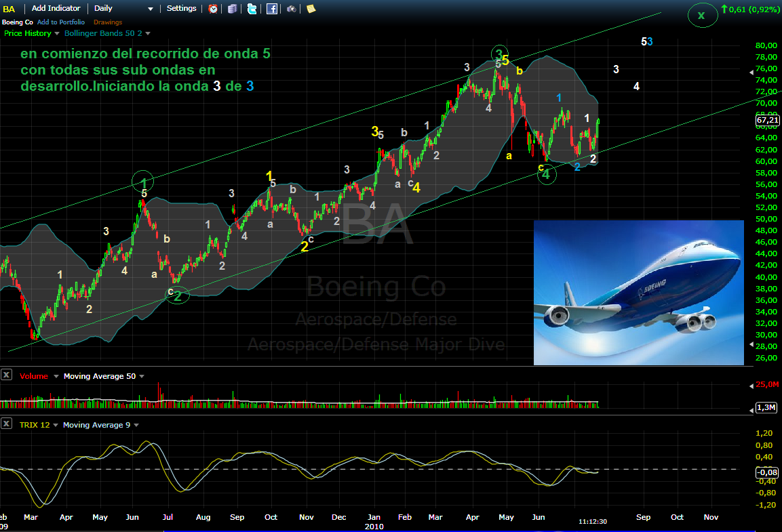Click the Sep month label near Oct 2010
The width and height of the screenshot is (782, 532).
[643, 517]
